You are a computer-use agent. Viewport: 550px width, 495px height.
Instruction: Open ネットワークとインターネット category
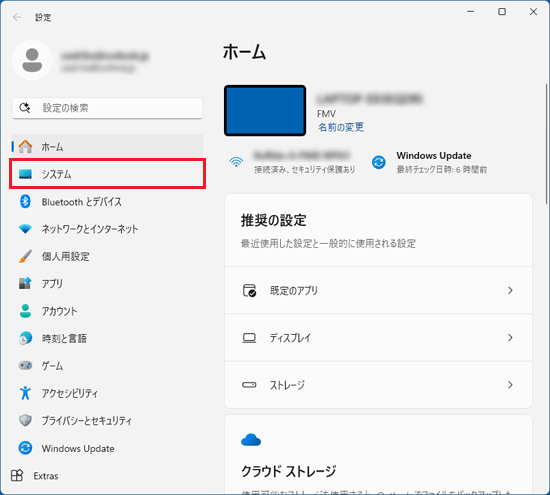pyautogui.click(x=107, y=229)
